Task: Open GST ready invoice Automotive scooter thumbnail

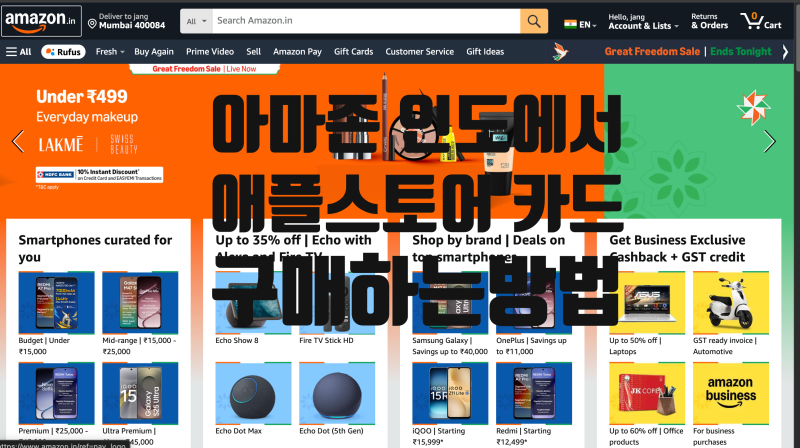Action: click(x=731, y=303)
